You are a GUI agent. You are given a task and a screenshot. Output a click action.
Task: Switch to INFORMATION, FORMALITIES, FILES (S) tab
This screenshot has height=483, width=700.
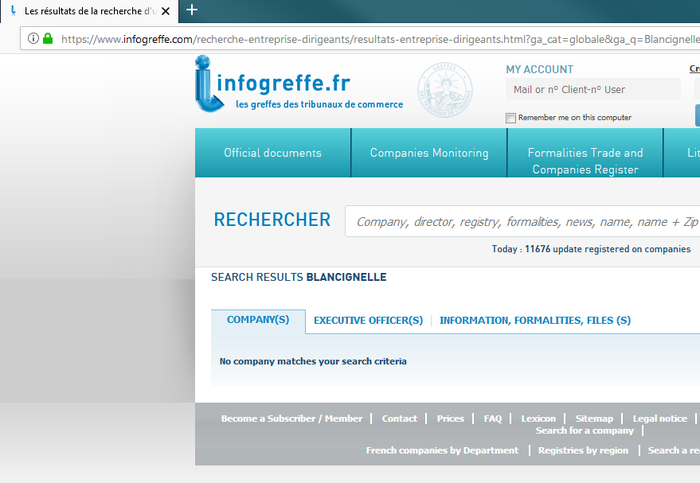pos(535,321)
